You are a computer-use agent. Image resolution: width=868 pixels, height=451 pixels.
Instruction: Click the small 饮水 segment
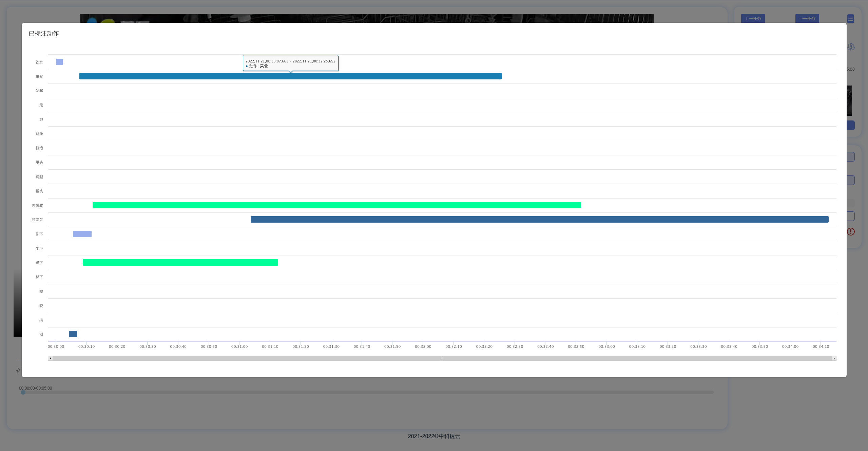pyautogui.click(x=59, y=62)
